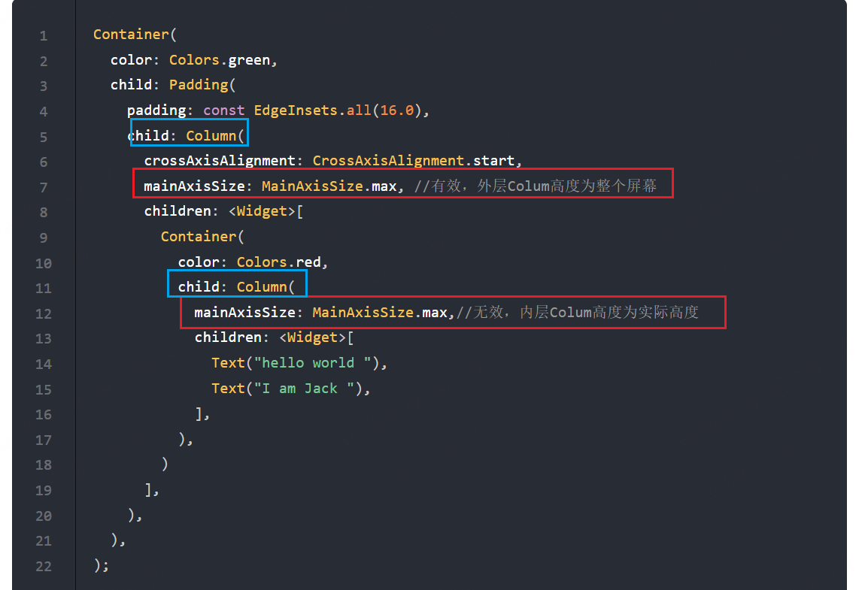Click 'Column(' on line 5
Screen dimensions: 868x590
click(215, 136)
